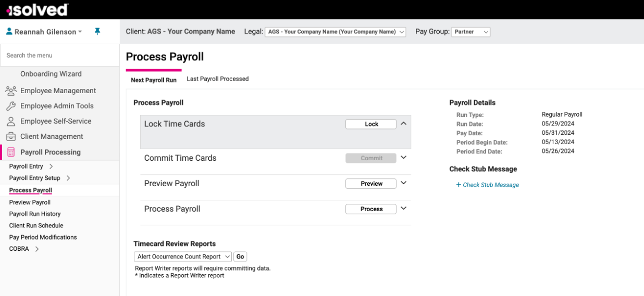The image size is (644, 296).
Task: Open Payroll Run History
Action: (35, 214)
